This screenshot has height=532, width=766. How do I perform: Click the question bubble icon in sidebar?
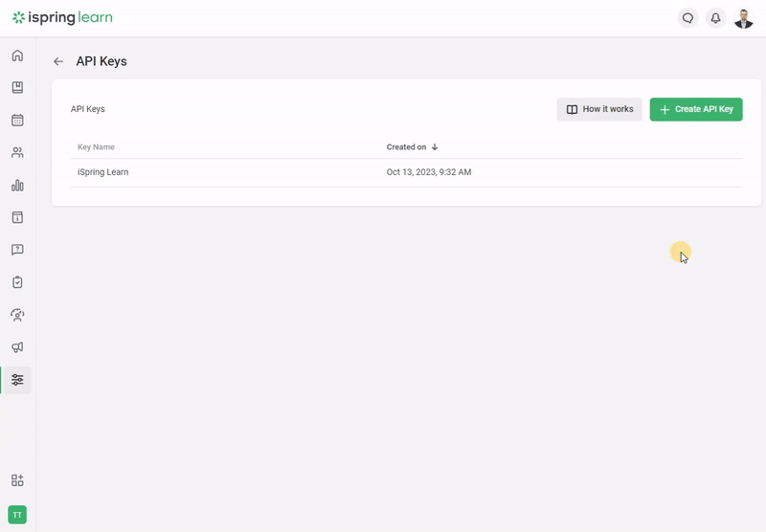pos(17,250)
